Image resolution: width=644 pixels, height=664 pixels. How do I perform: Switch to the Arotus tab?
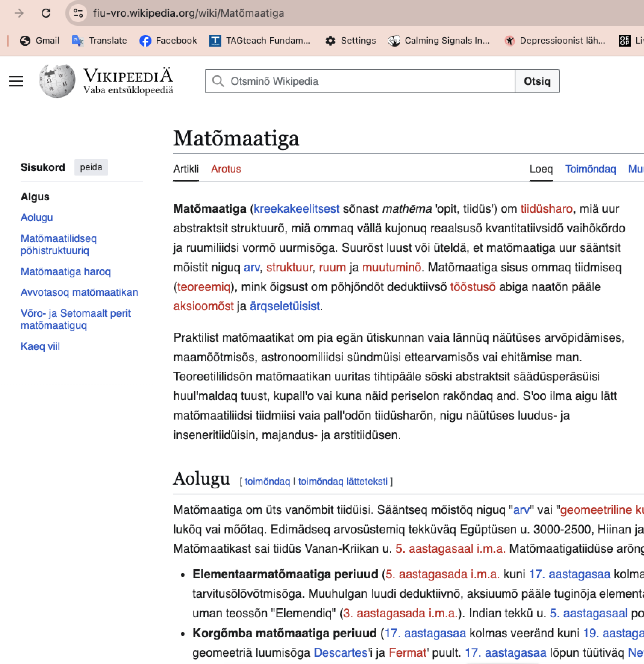pyautogui.click(x=226, y=169)
